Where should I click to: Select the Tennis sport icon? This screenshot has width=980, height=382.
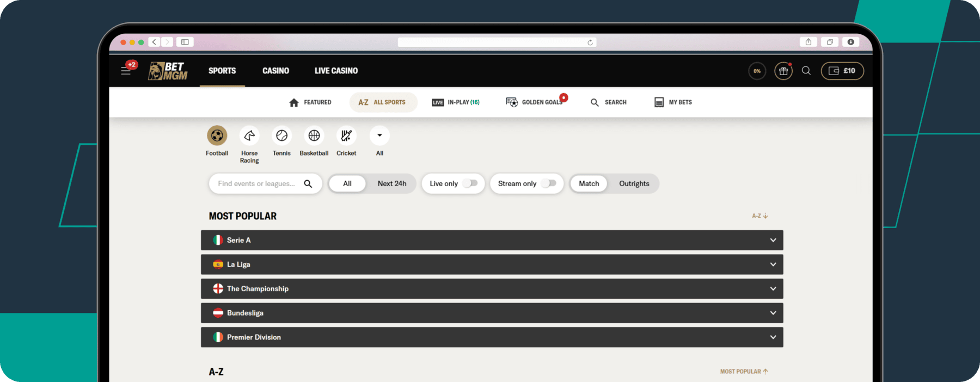[281, 135]
